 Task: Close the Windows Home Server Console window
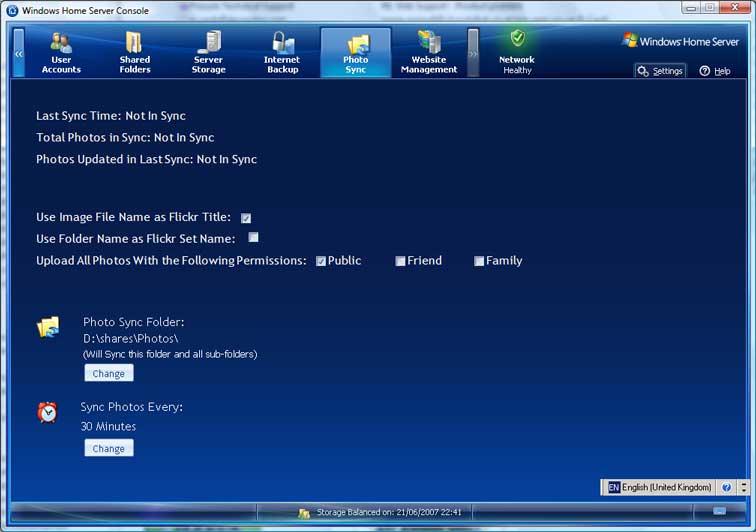735,7
